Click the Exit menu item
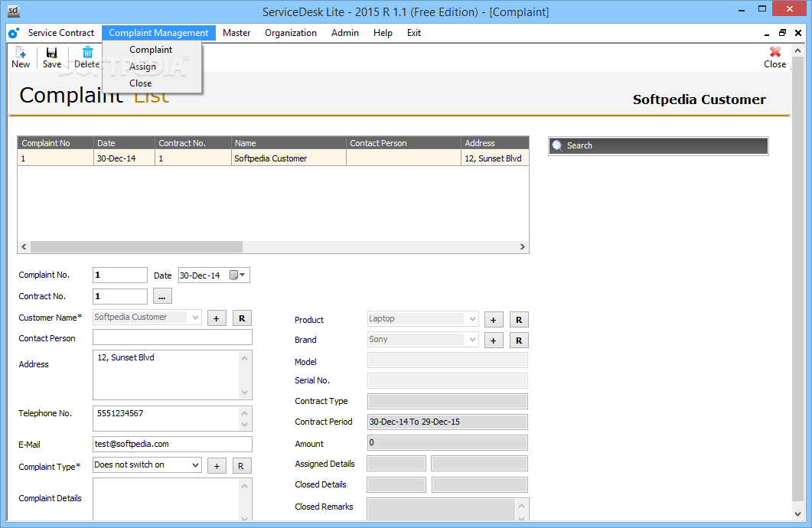Screen dimensions: 812x528 414,33
